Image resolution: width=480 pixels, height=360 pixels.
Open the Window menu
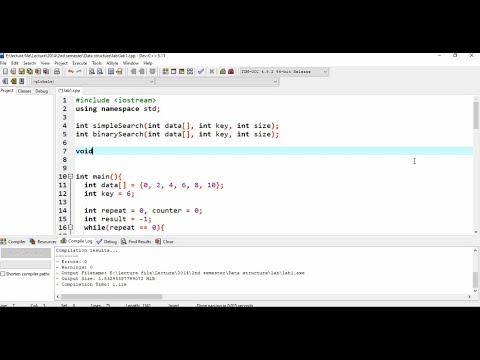(131, 63)
